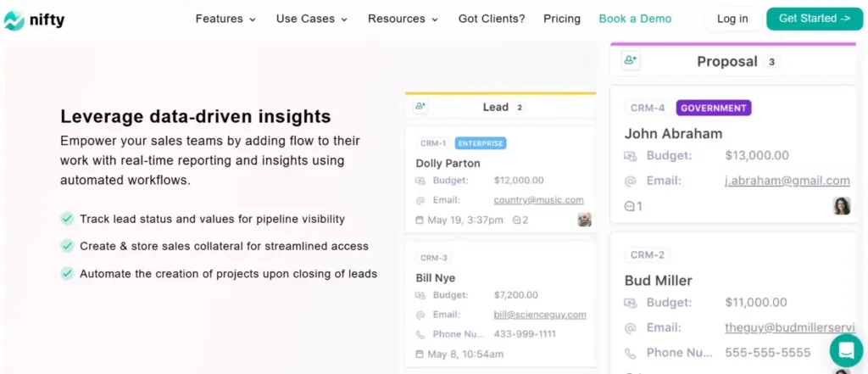The height and width of the screenshot is (374, 868).
Task: Click calendar icon on Bill Nye card
Action: (420, 354)
